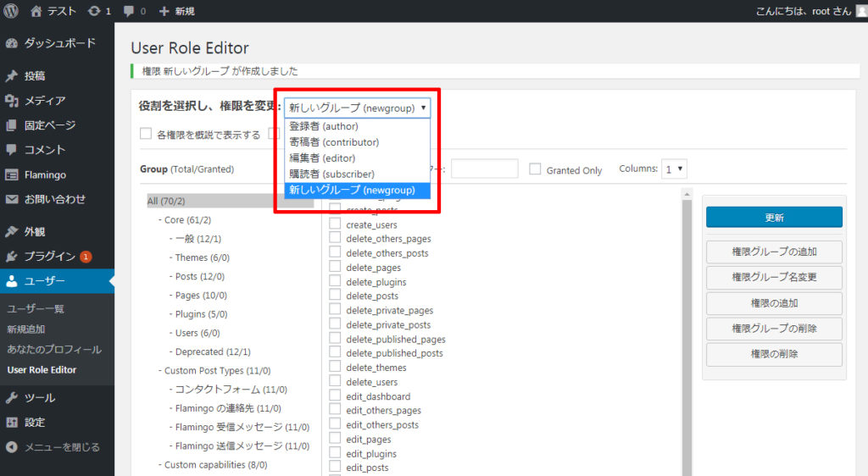868x476 pixels.
Task: Click the quick filter text field
Action: [x=484, y=169]
